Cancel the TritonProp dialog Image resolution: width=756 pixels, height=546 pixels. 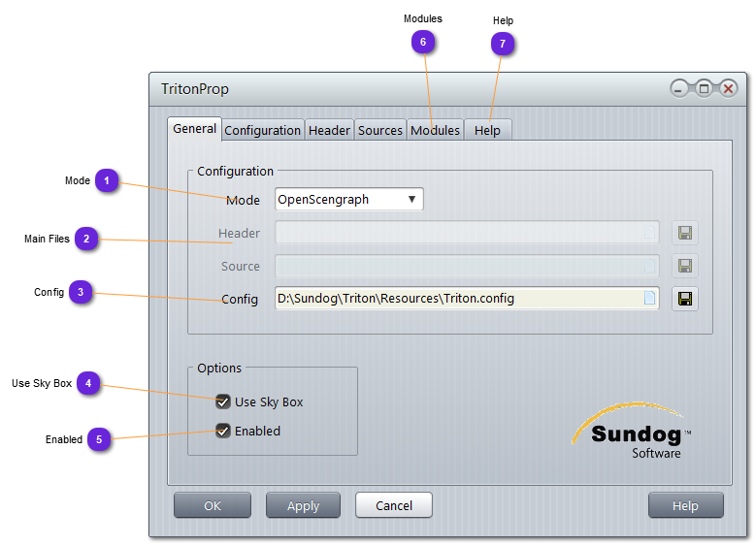point(393,505)
